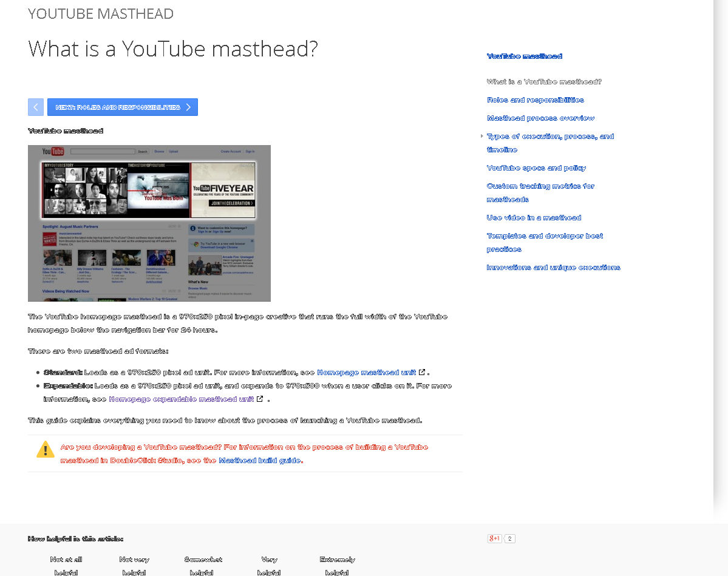This screenshot has width=728, height=576.
Task: Expand the Types of execution section arrow
Action: click(x=482, y=136)
